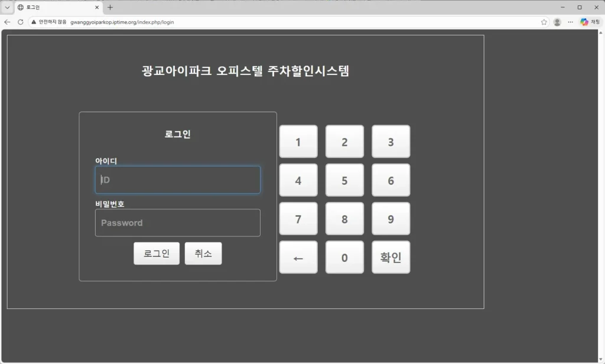Reload the page with the refresh icon

click(x=19, y=22)
